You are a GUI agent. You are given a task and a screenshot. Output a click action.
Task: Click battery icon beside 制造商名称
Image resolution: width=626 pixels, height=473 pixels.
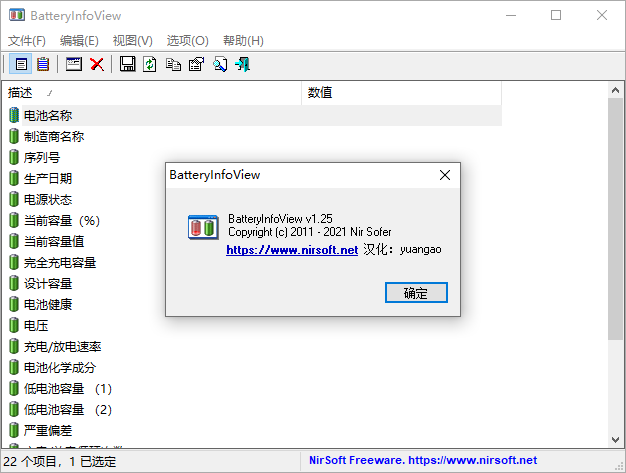click(x=14, y=137)
